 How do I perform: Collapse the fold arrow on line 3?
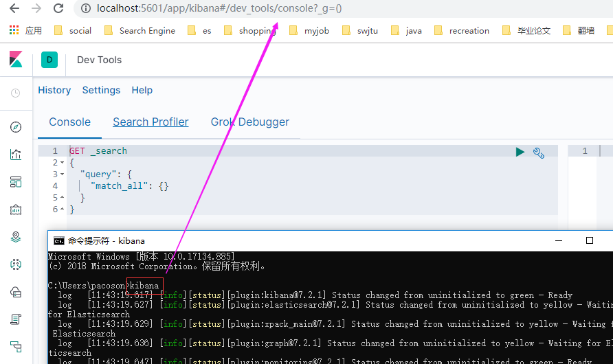pos(62,174)
